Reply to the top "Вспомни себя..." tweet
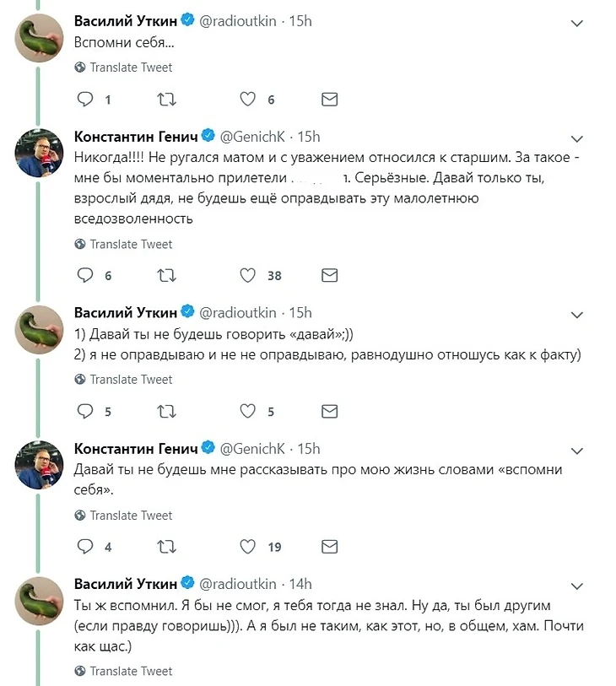This screenshot has height=686, width=616. tap(84, 100)
